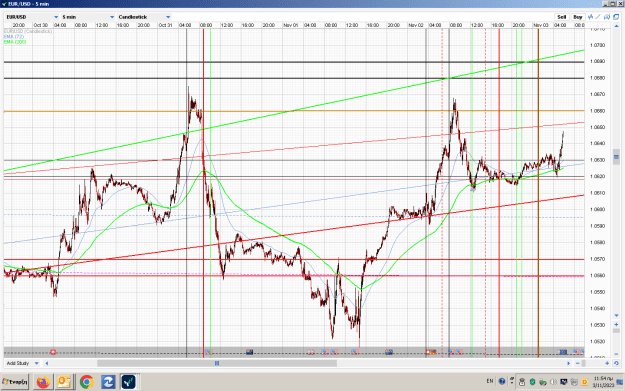
Task: Open the indicators chart icon in toolbar
Action: click(x=590, y=17)
